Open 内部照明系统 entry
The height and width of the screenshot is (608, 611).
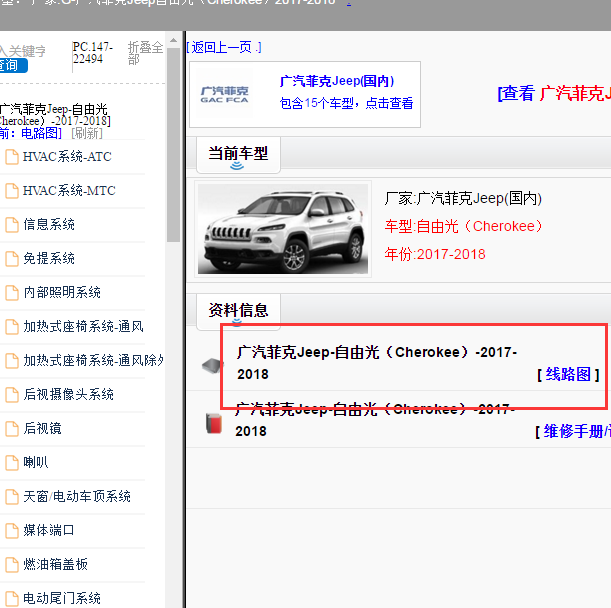(x=62, y=292)
